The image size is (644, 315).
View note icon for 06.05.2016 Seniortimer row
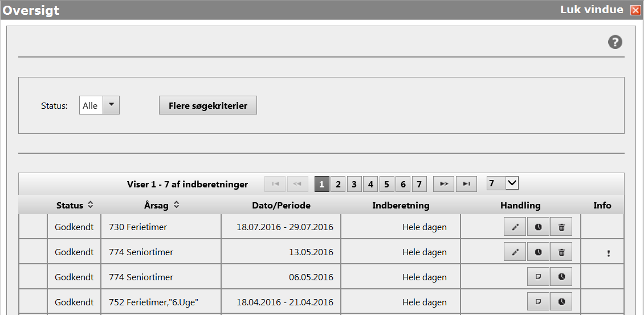(x=538, y=277)
